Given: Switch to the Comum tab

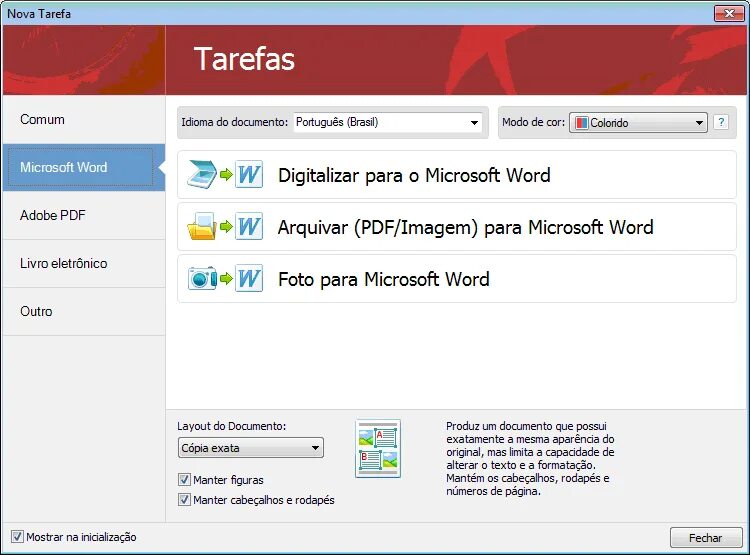Looking at the screenshot, I should coord(84,120).
